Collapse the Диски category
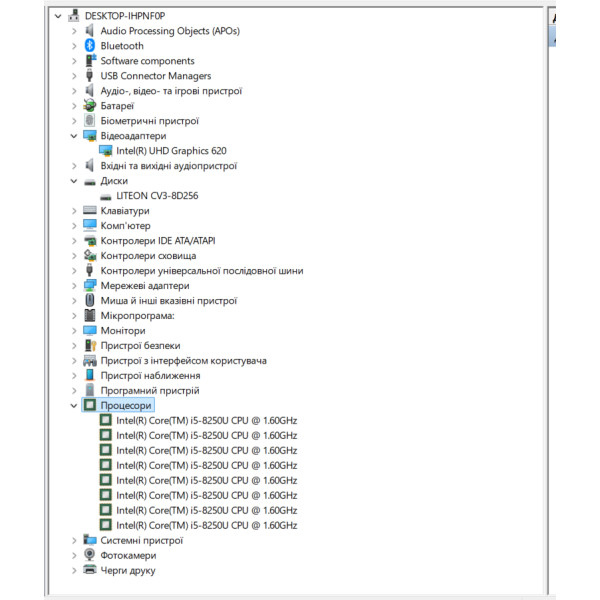This screenshot has height=600, width=600. (x=74, y=181)
